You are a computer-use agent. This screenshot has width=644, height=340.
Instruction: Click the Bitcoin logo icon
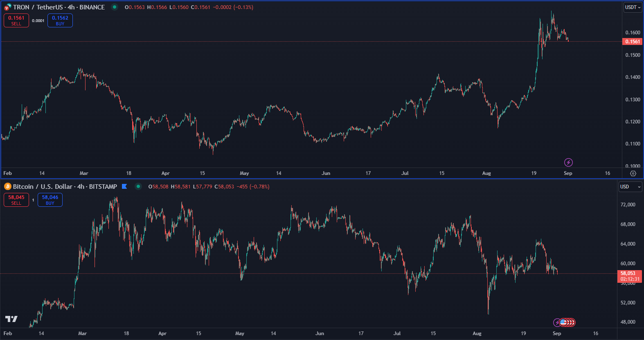point(7,186)
